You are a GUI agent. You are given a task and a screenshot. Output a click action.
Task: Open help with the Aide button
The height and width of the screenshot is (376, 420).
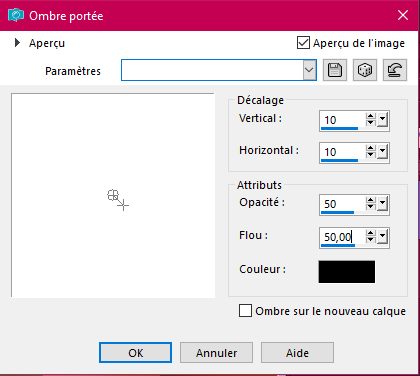pos(297,353)
